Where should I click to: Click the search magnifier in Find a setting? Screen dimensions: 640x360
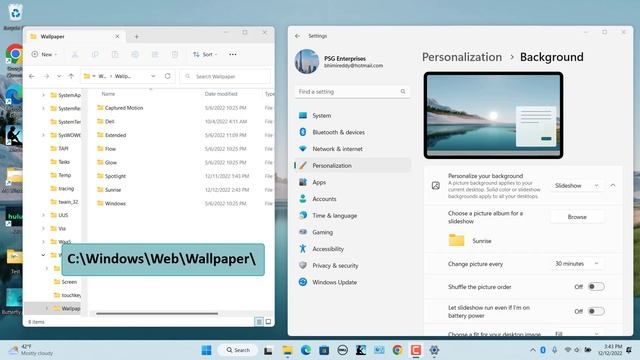(x=403, y=91)
